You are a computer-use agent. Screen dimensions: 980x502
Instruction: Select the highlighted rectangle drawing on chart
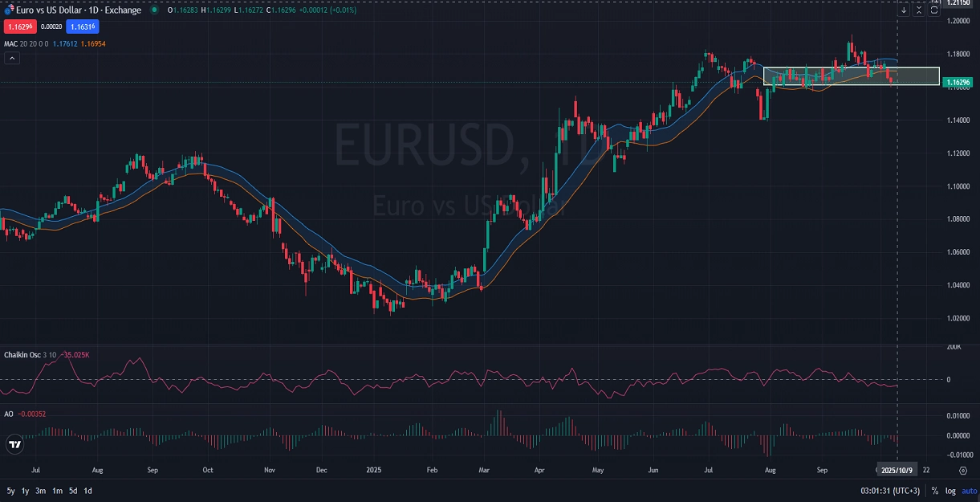(x=851, y=68)
